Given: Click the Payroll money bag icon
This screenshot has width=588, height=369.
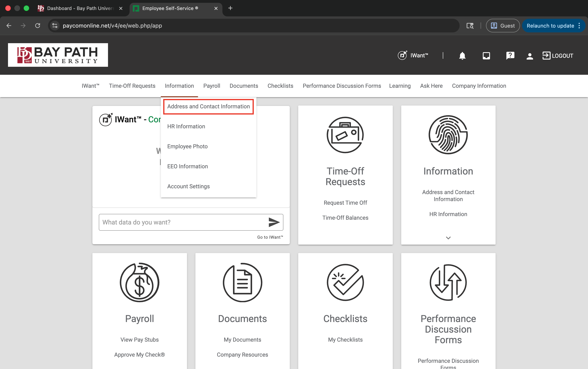Looking at the screenshot, I should pos(139,282).
